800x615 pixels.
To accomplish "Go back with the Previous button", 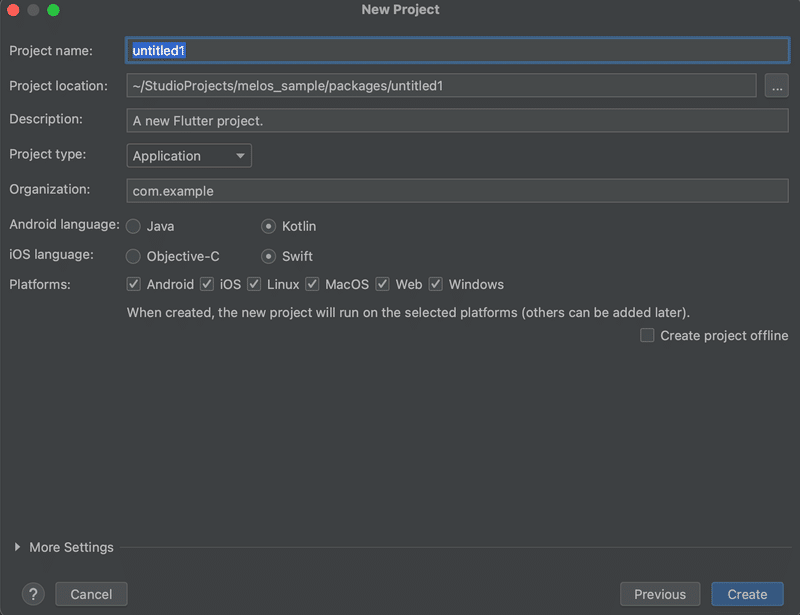I will pos(660,594).
